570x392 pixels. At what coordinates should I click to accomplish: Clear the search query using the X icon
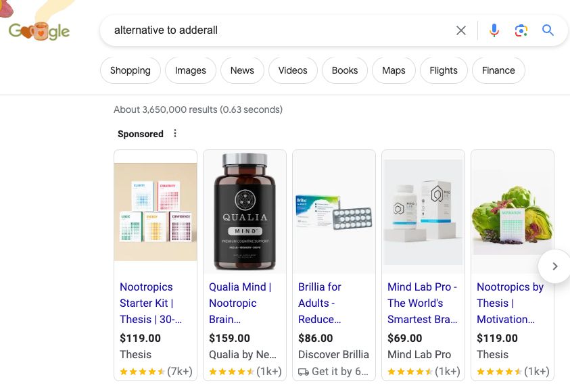click(x=461, y=30)
